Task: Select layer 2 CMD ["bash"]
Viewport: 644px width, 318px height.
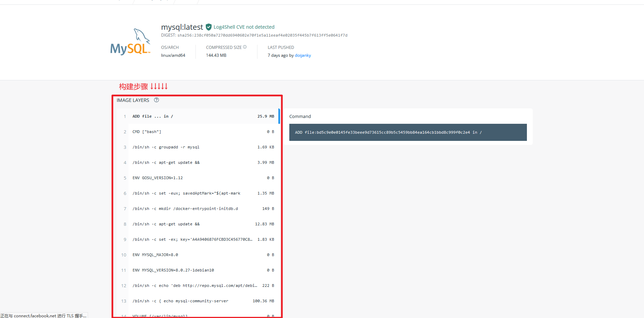Action: pyautogui.click(x=198, y=132)
